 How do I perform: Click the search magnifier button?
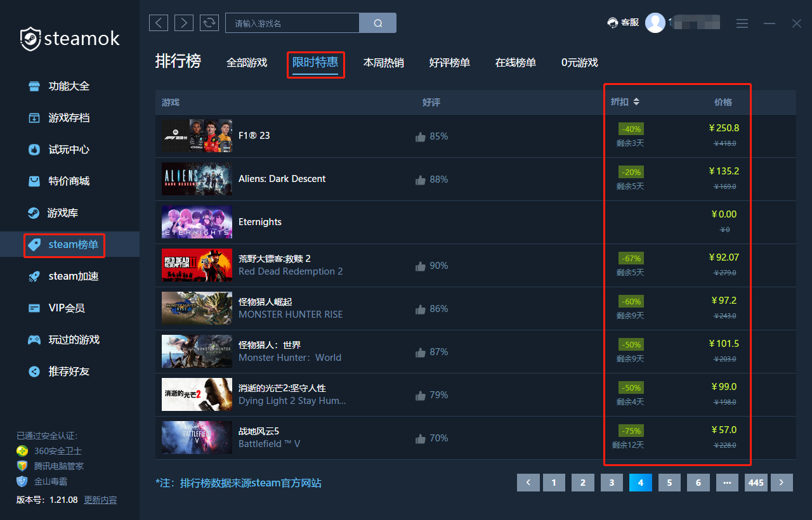pyautogui.click(x=378, y=23)
